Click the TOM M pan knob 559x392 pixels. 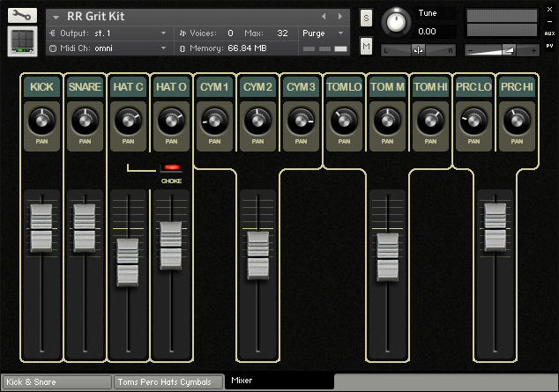pyautogui.click(x=387, y=122)
